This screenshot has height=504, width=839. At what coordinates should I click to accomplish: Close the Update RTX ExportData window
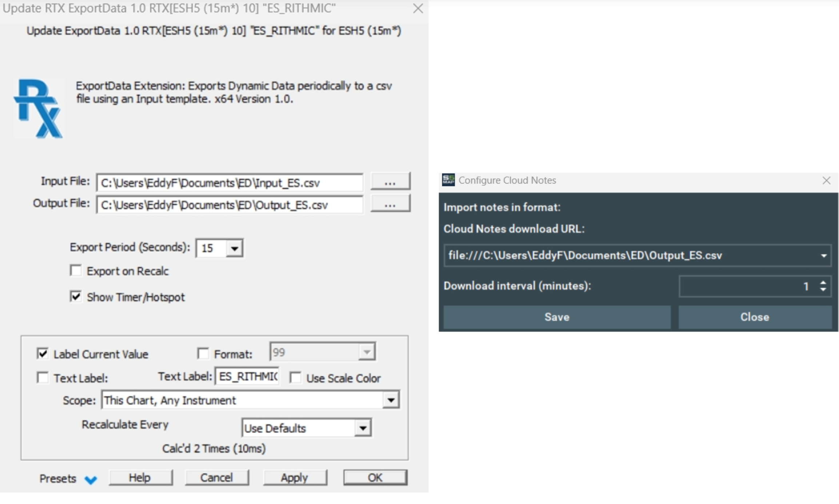click(x=418, y=8)
